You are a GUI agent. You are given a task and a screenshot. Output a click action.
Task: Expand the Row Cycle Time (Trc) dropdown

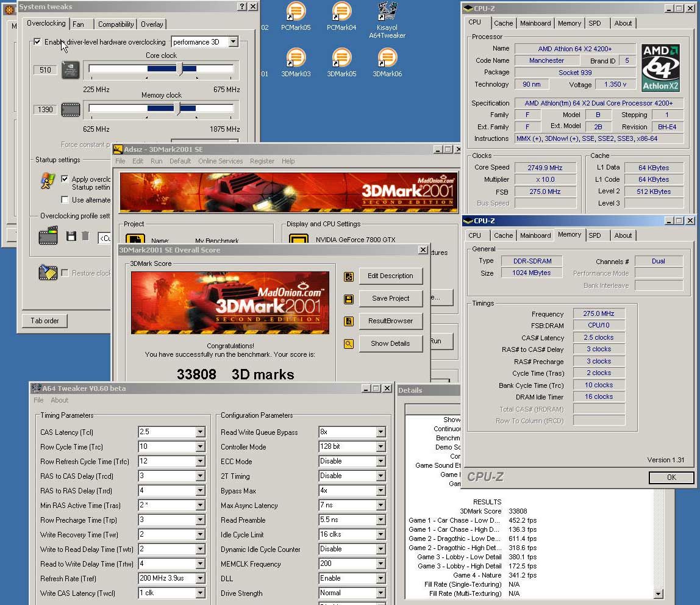201,446
